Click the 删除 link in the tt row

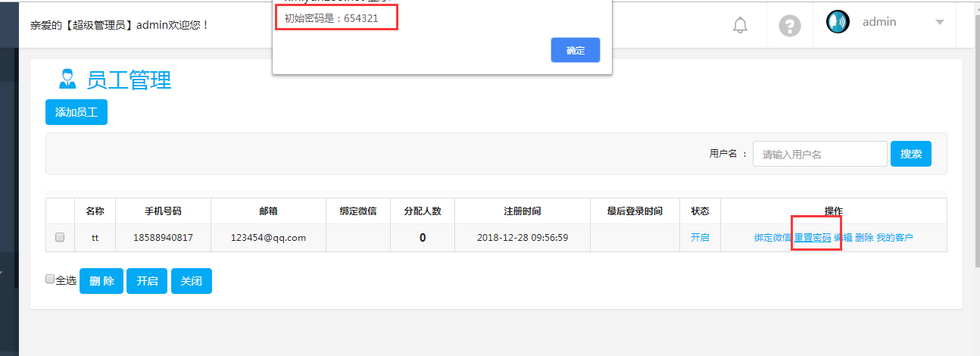click(864, 238)
